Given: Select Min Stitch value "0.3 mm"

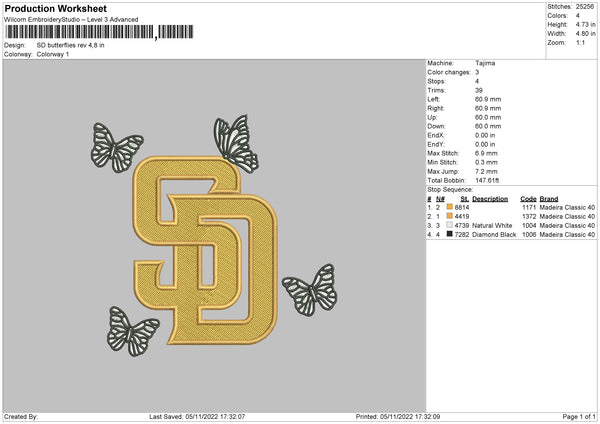Looking at the screenshot, I should [x=486, y=162].
